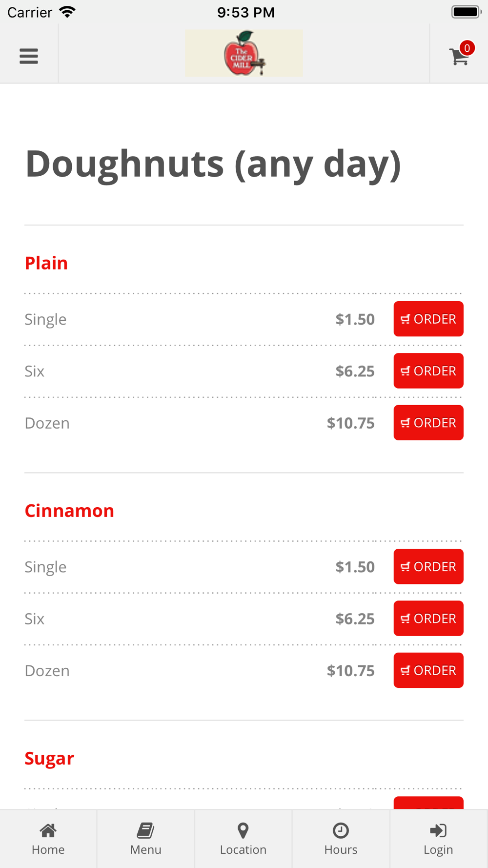Image resolution: width=488 pixels, height=868 pixels.
Task: Open the shopping cart icon
Action: click(x=459, y=56)
